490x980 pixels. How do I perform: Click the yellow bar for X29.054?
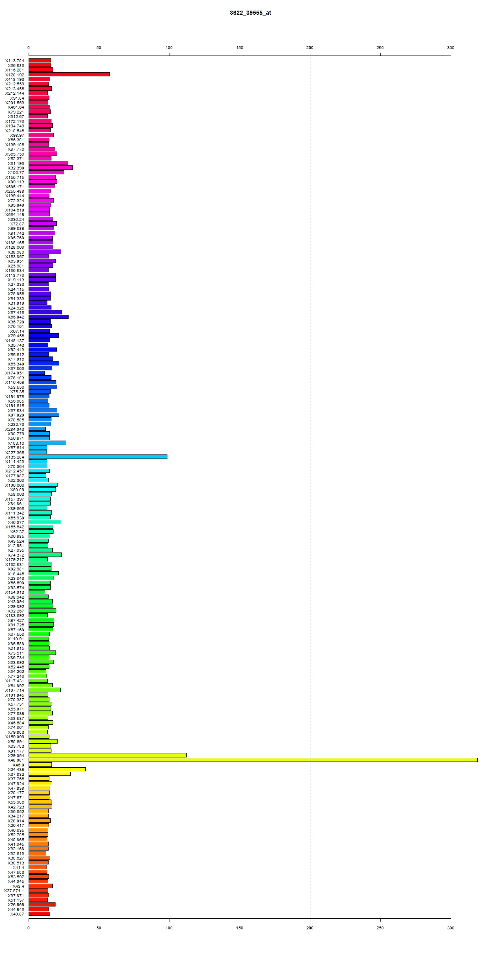(x=107, y=755)
